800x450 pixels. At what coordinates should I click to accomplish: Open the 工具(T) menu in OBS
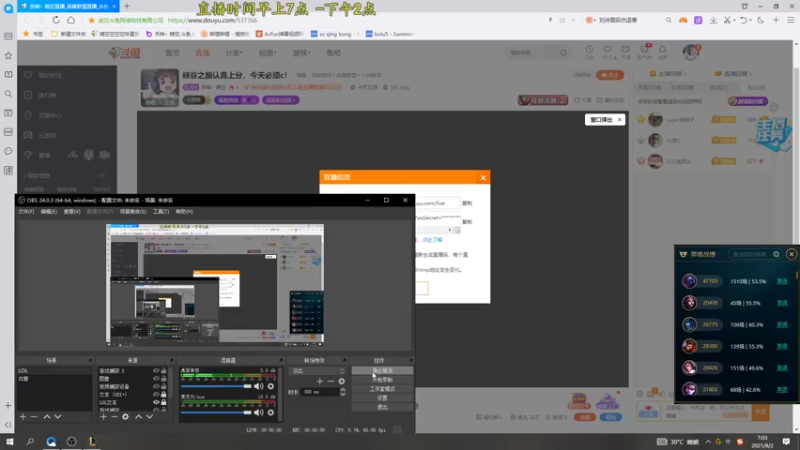(161, 211)
